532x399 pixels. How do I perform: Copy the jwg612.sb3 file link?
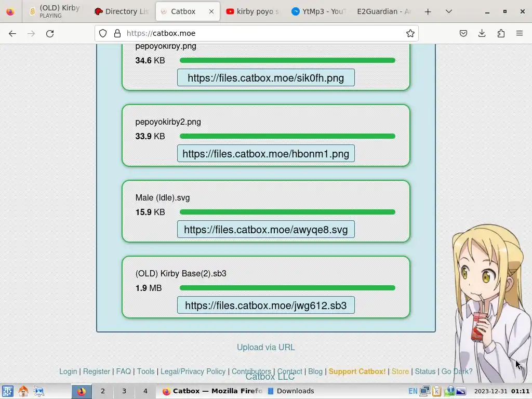tap(265, 305)
